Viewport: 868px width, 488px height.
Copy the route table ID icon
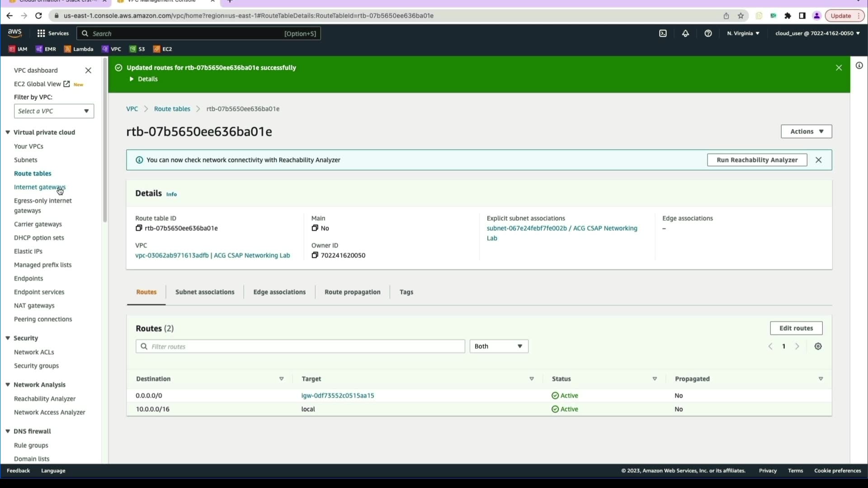point(139,228)
